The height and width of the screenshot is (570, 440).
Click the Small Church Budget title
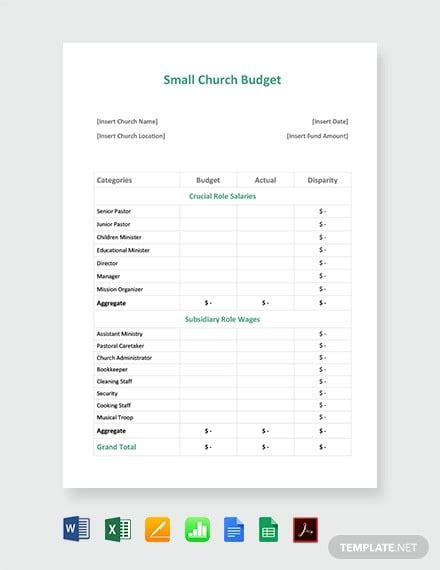click(x=222, y=80)
